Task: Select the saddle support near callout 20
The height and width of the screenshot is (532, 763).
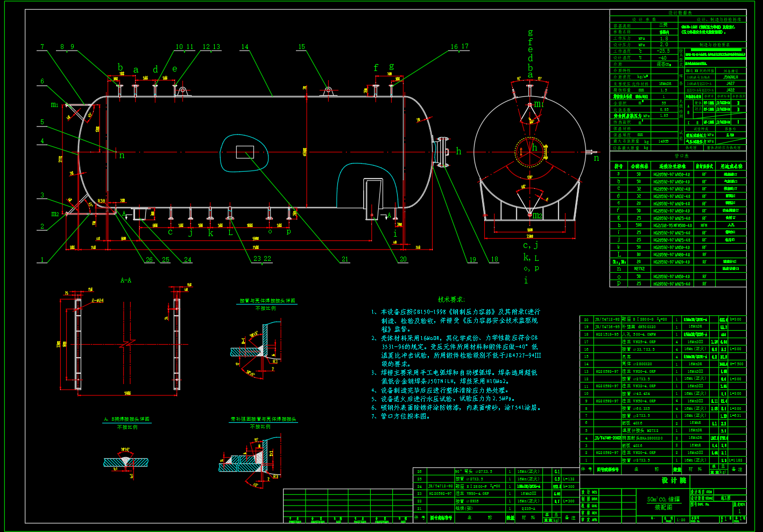Action: tap(372, 199)
